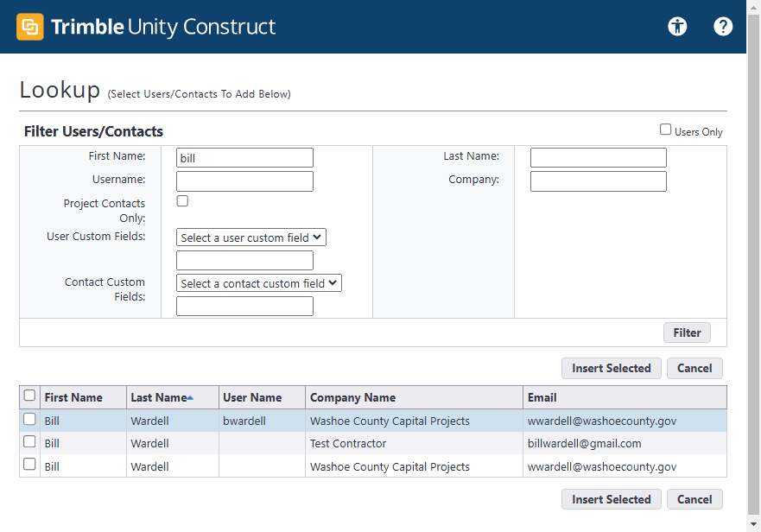Click the email in the bwardell row
761x532 pixels.
(602, 421)
